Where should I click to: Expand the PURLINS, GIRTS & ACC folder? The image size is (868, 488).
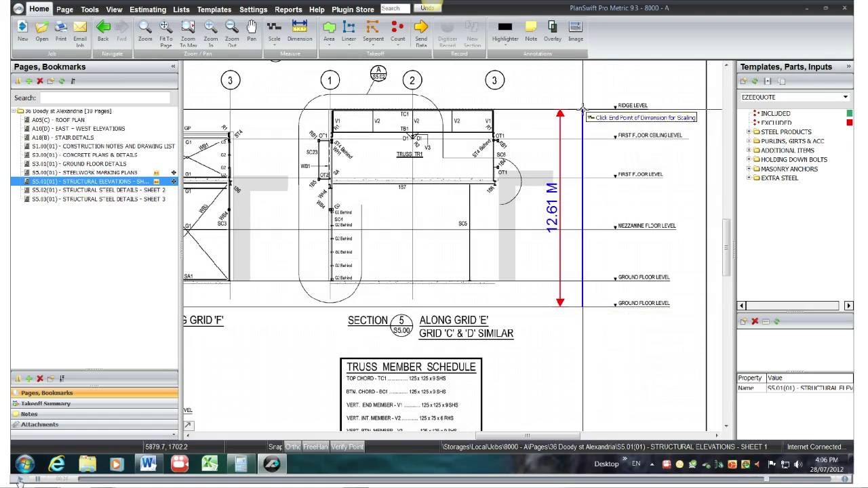pos(749,141)
